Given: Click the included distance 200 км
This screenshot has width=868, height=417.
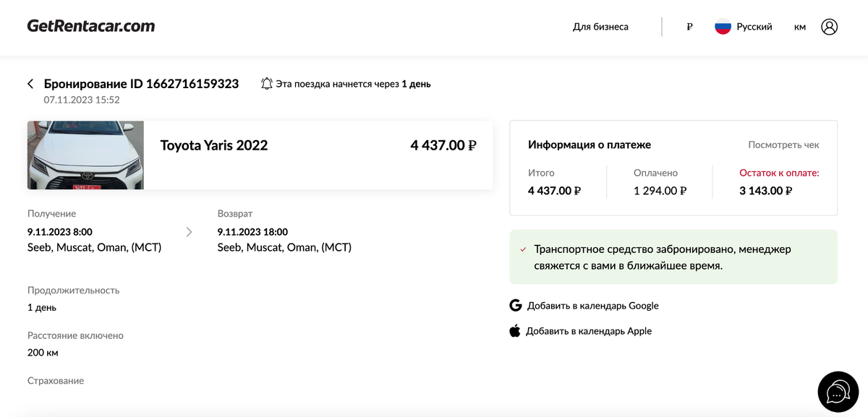Looking at the screenshot, I should click(x=43, y=353).
